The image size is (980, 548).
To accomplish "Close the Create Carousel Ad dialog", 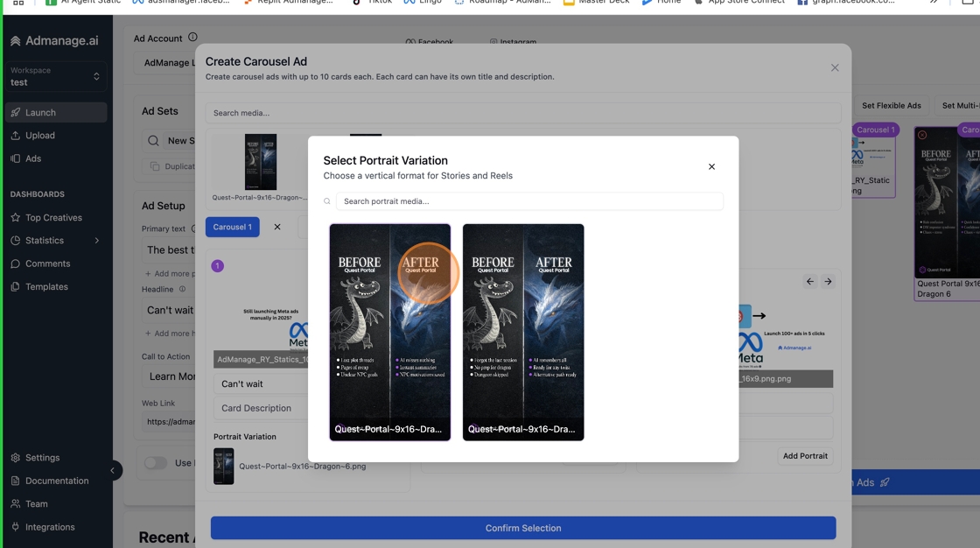I will 835,67.
